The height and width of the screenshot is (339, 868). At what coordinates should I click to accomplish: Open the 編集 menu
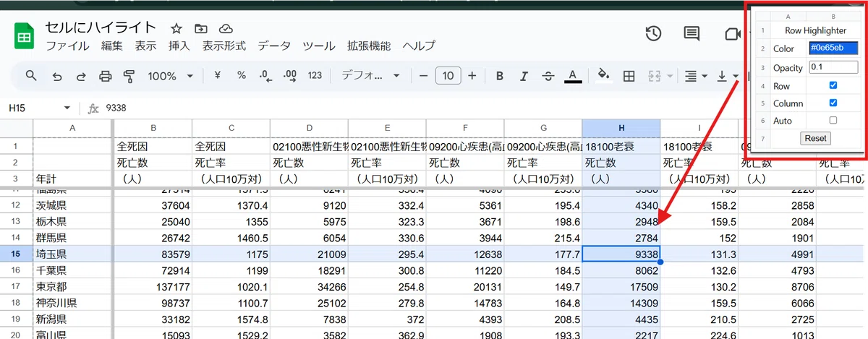[112, 46]
